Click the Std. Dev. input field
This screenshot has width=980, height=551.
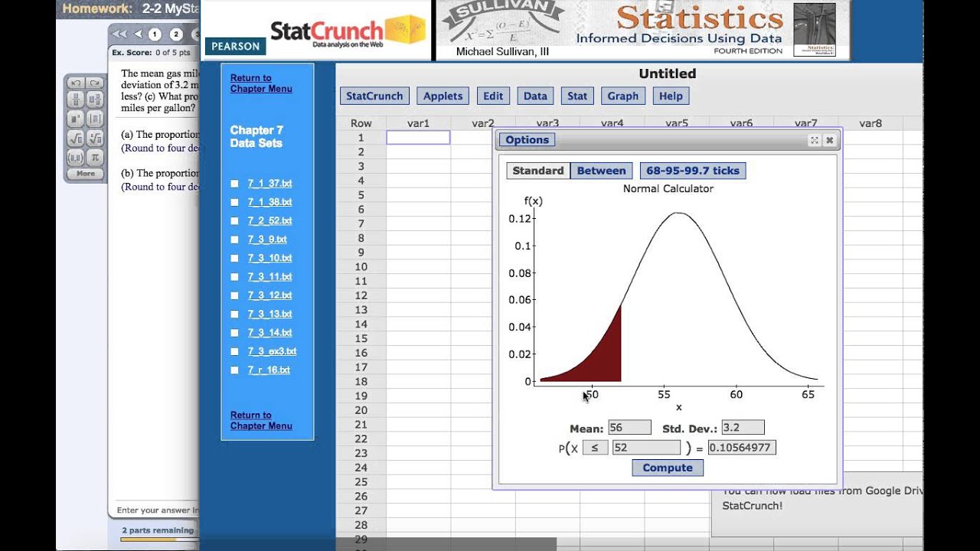[743, 428]
